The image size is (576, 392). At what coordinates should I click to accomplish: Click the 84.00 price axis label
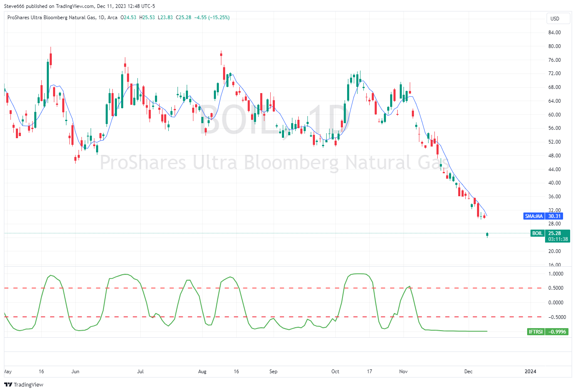554,33
